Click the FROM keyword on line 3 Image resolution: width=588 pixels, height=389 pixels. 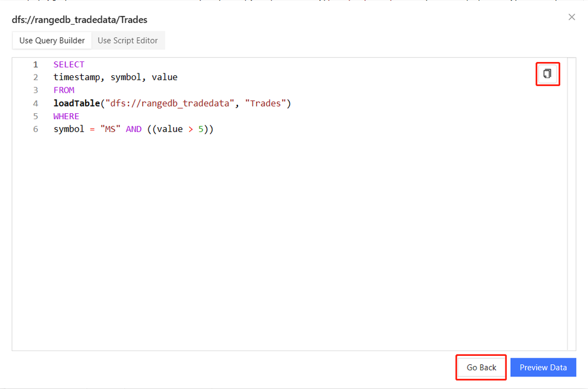pos(64,90)
